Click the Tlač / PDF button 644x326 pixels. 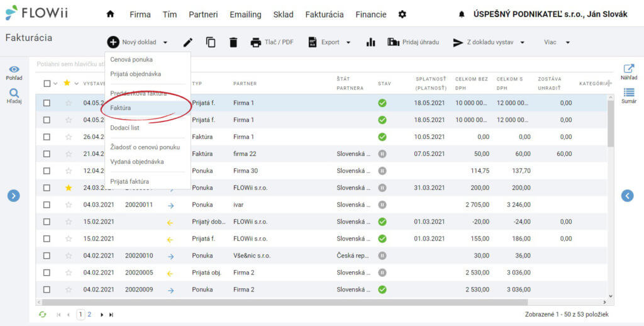coord(272,42)
